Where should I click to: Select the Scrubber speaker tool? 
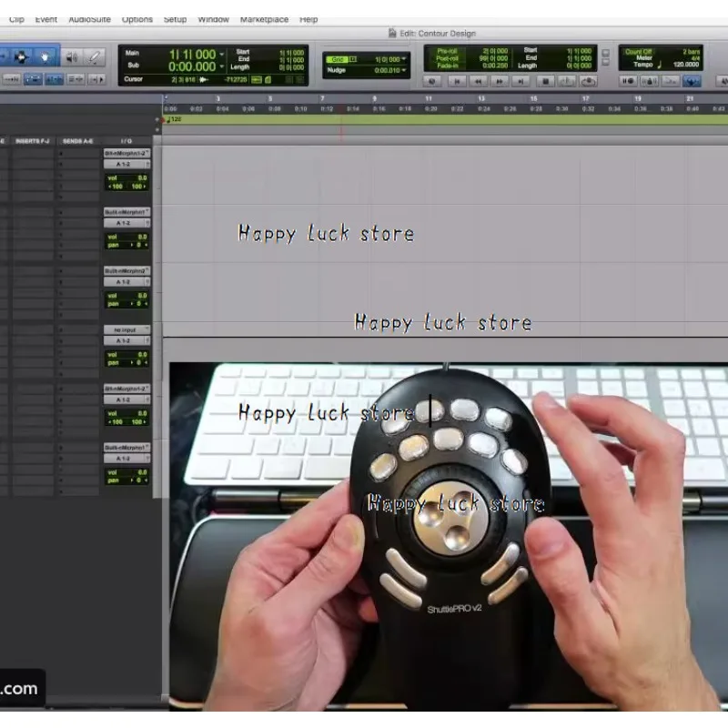72,56
